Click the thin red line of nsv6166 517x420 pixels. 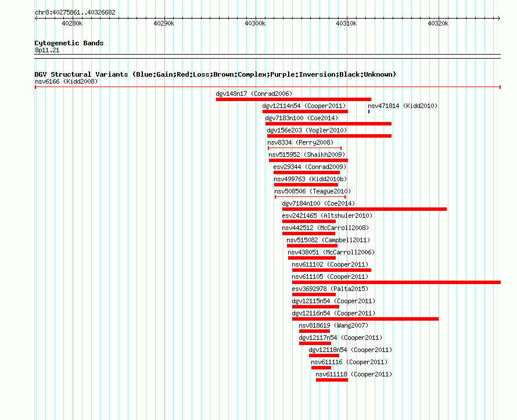(268, 87)
